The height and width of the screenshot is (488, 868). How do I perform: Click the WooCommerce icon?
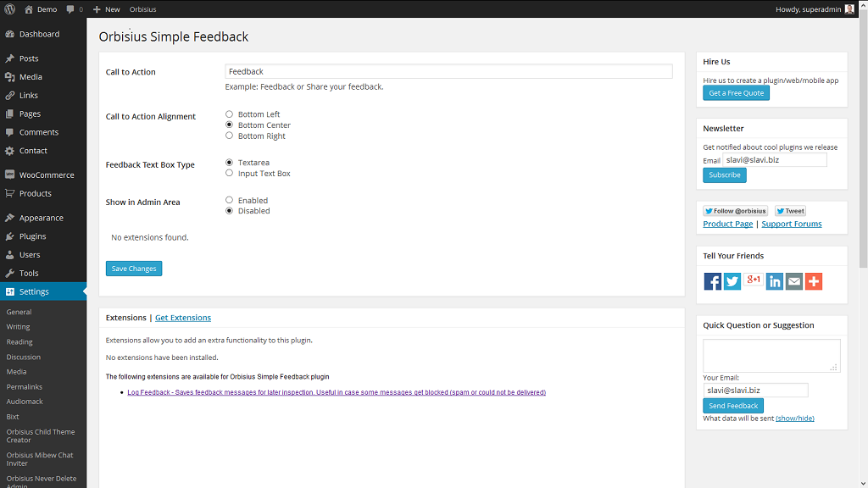coord(9,175)
